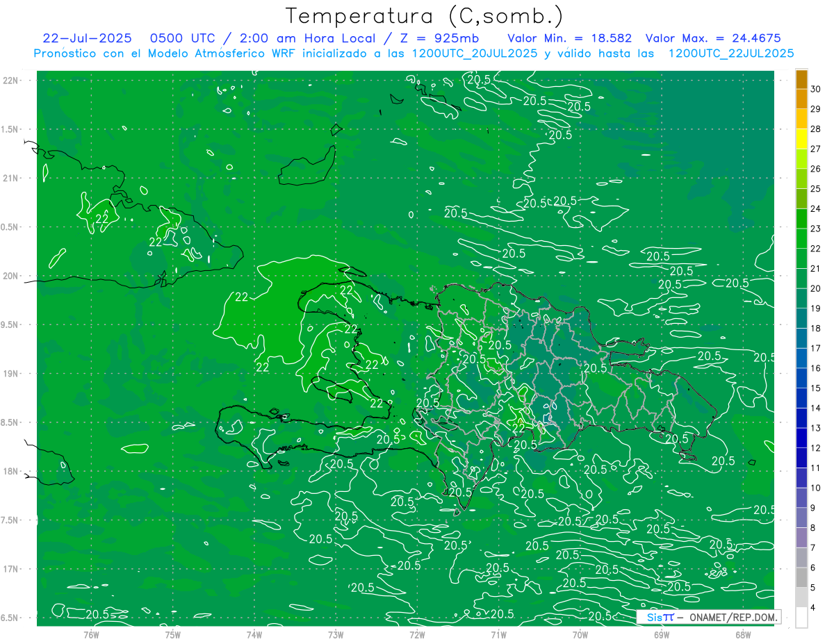
Task: Click the 74W longitude axis label
Action: pos(254,634)
